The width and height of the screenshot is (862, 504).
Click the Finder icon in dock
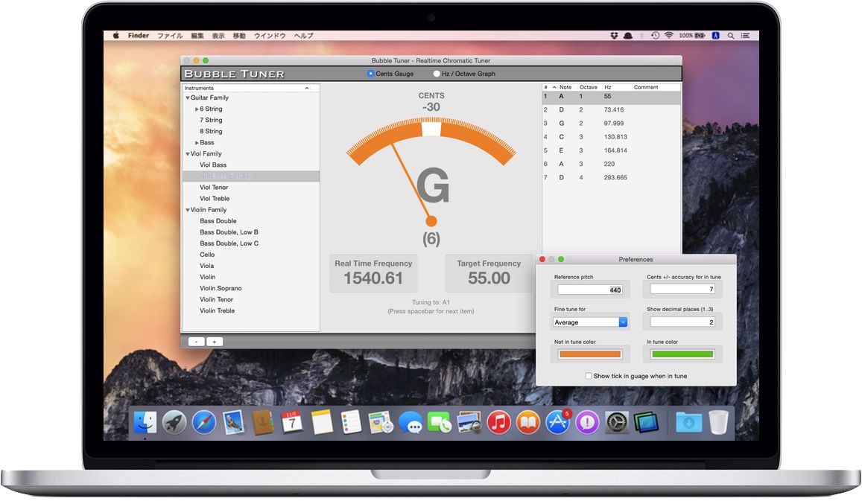[145, 423]
